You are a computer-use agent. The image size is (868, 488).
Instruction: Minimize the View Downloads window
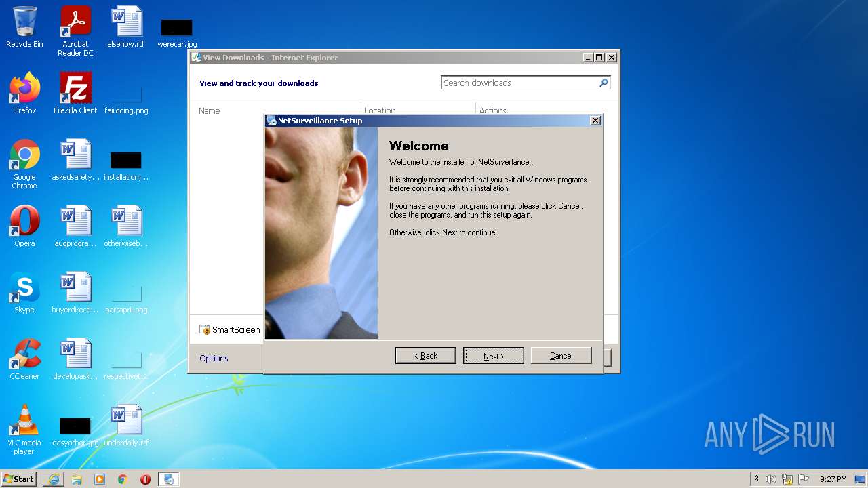tap(588, 58)
